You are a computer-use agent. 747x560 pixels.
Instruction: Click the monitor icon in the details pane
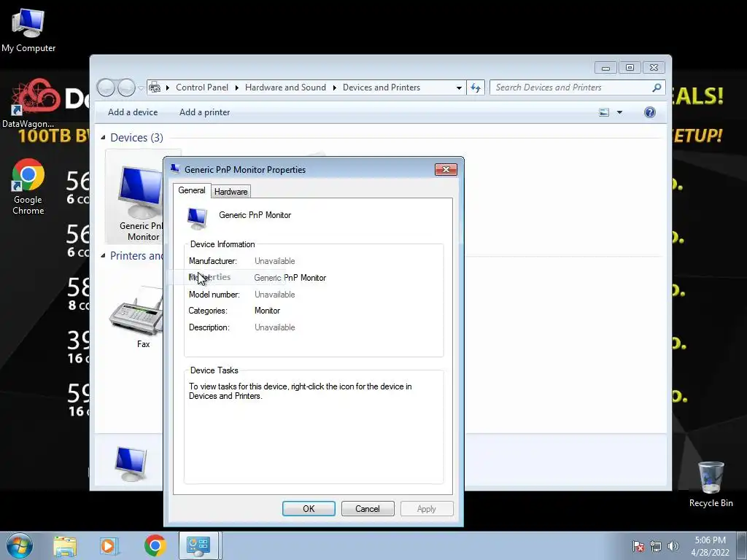[131, 463]
